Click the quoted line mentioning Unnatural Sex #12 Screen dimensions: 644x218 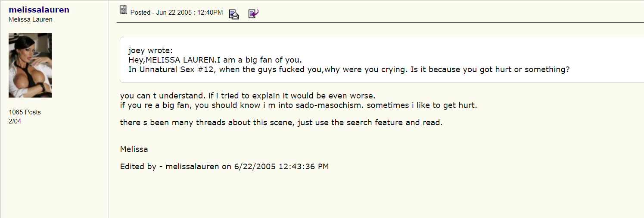(x=348, y=70)
